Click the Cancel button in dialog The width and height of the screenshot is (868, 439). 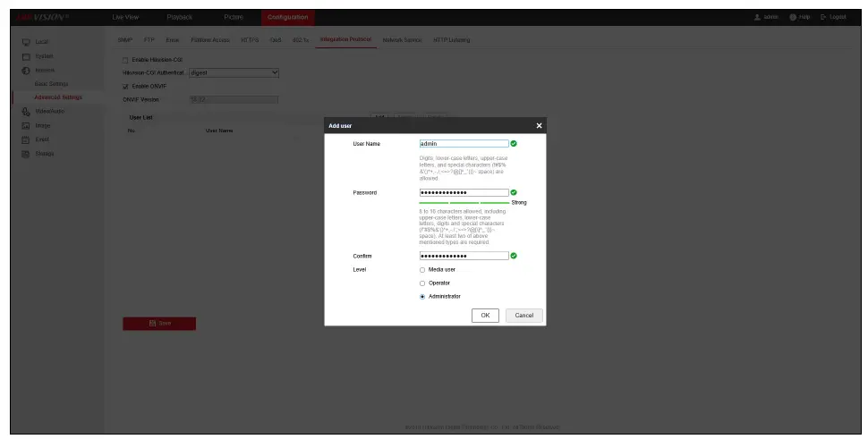click(x=524, y=316)
